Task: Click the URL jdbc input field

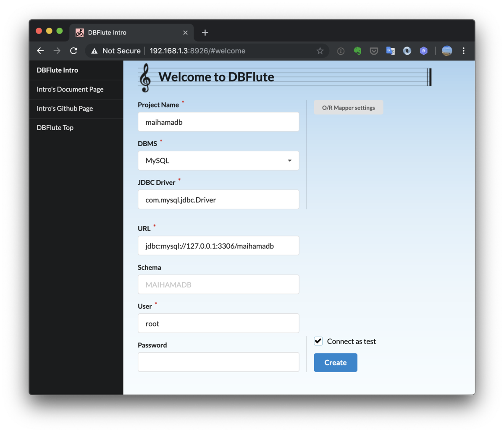Action: (x=218, y=246)
